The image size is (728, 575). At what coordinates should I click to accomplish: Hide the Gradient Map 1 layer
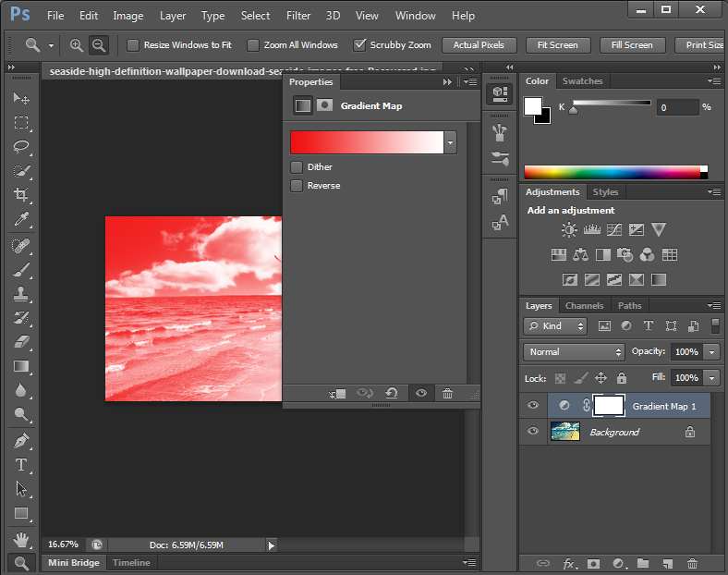[533, 406]
